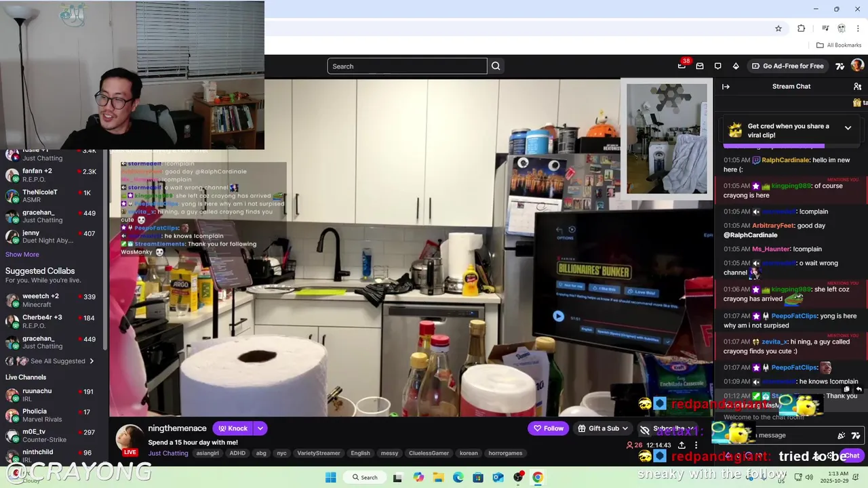
Task: Open the mail envelope icon
Action: click(700, 66)
